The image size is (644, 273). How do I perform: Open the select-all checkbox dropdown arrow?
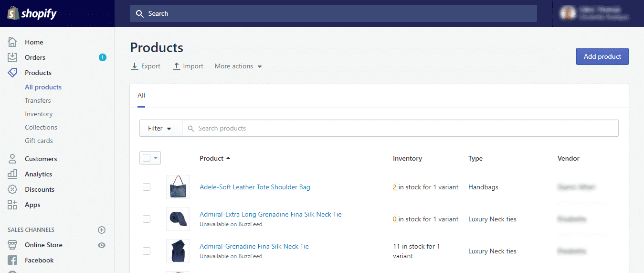(156, 158)
